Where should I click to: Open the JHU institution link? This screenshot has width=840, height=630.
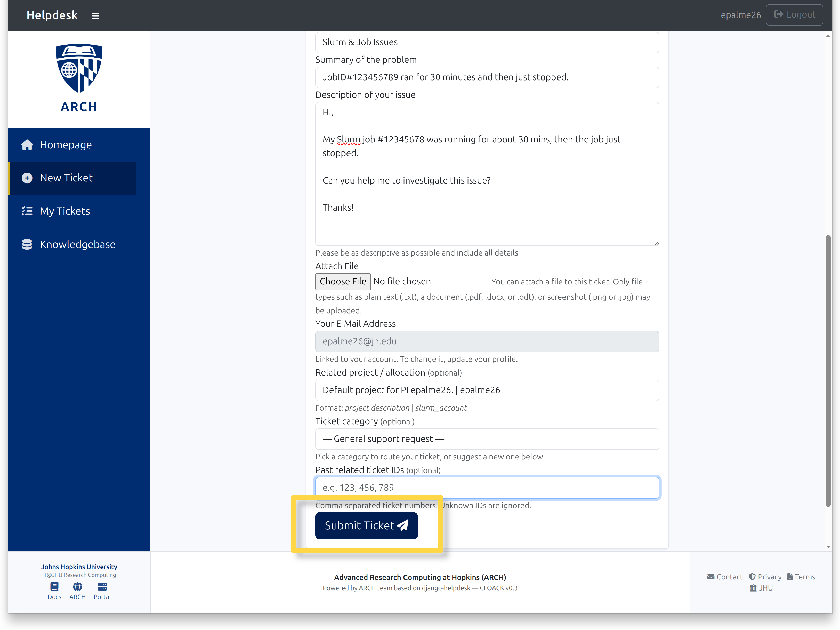coord(761,588)
